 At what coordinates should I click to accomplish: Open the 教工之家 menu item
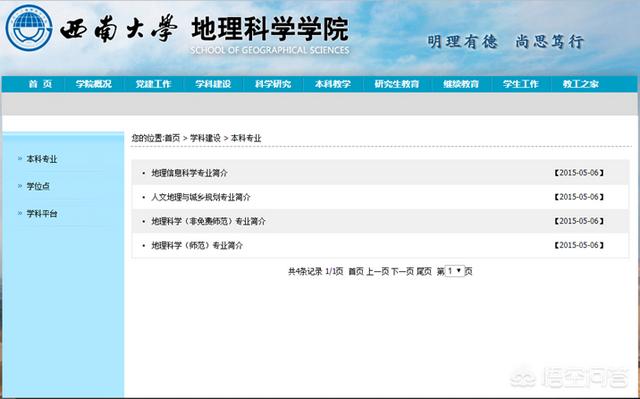(x=580, y=84)
